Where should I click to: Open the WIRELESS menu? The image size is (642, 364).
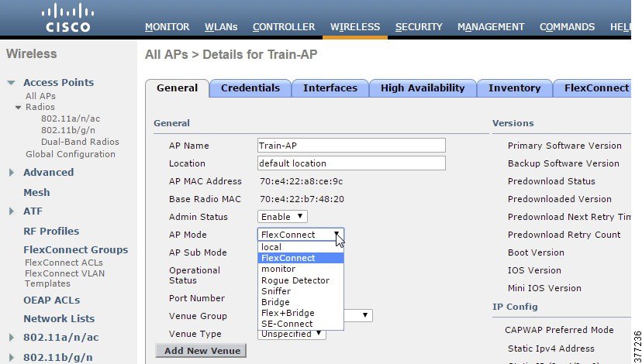pos(355,27)
